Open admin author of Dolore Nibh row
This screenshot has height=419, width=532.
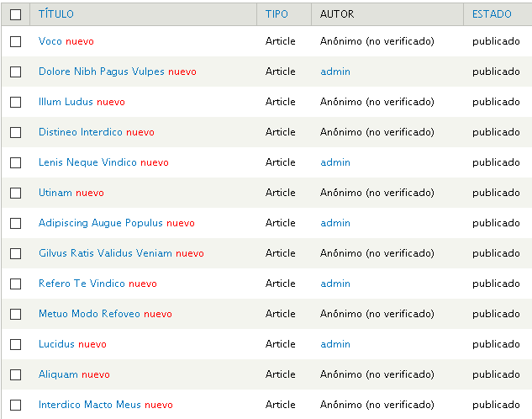pyautogui.click(x=335, y=72)
